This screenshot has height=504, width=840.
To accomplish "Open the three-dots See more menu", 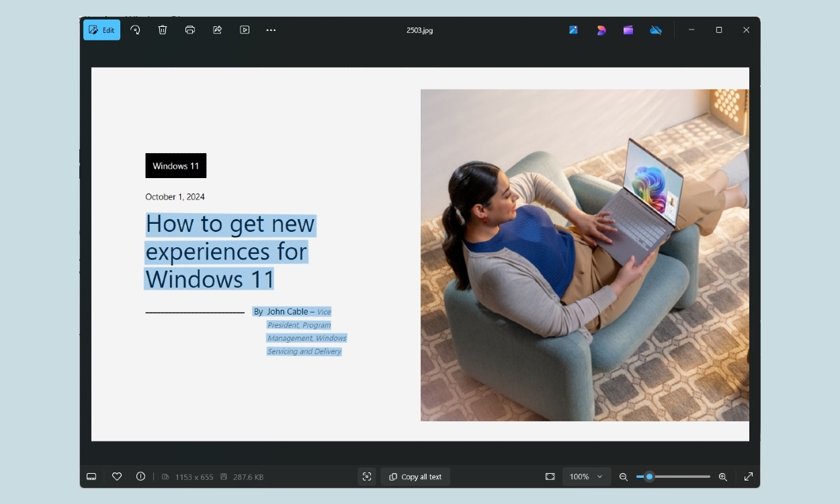I will tap(271, 30).
